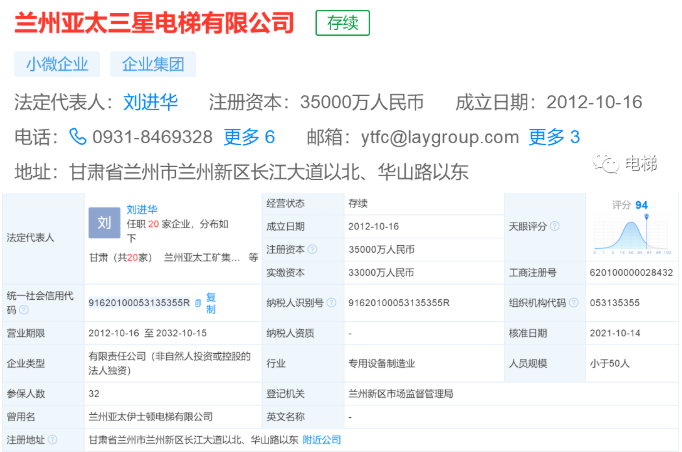Image resolution: width=682 pixels, height=452 pixels.
Task: Click the 刘进华 name in the table
Action: pos(144,210)
